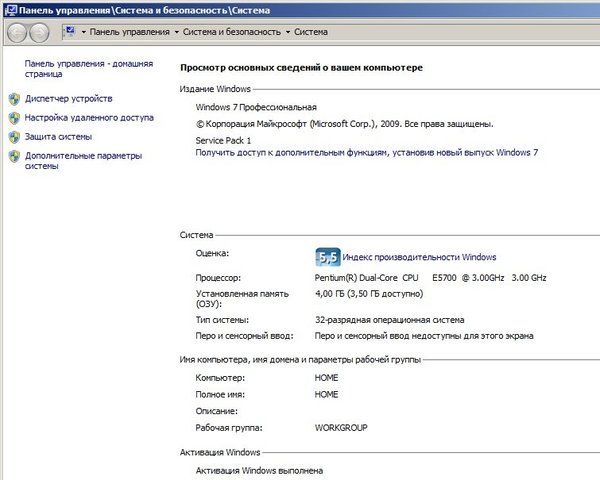Click the Оценка: label

point(212,253)
